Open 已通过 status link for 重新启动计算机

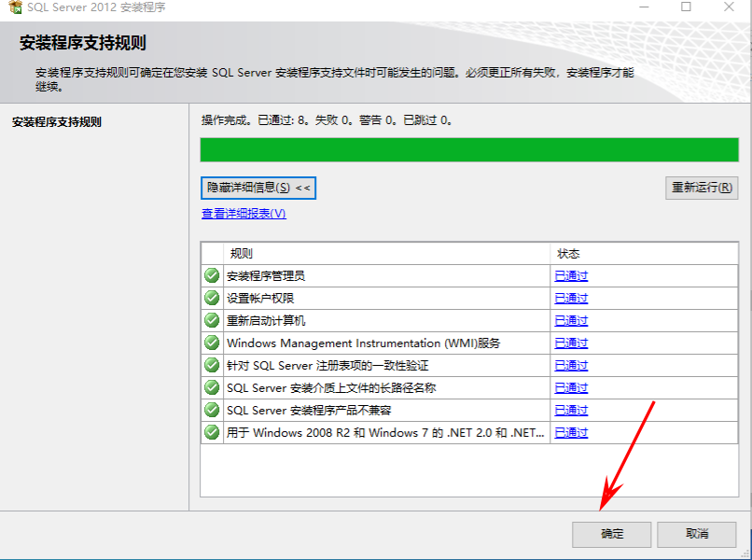(x=571, y=320)
